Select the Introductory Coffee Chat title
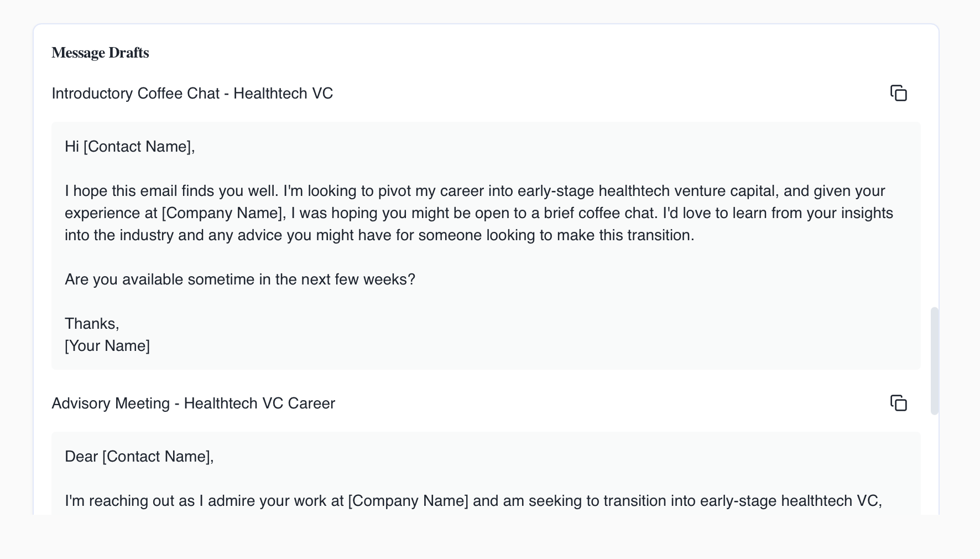The width and height of the screenshot is (980, 559). (192, 93)
